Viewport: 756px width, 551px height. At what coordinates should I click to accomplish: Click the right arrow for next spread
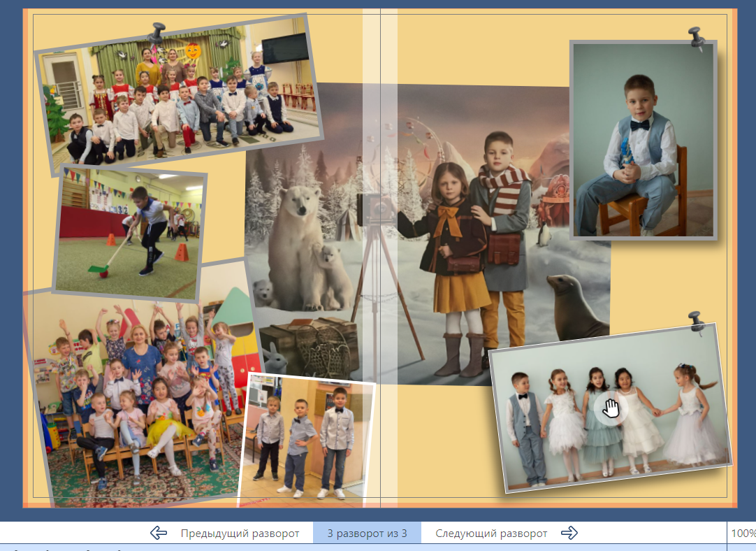click(x=569, y=534)
